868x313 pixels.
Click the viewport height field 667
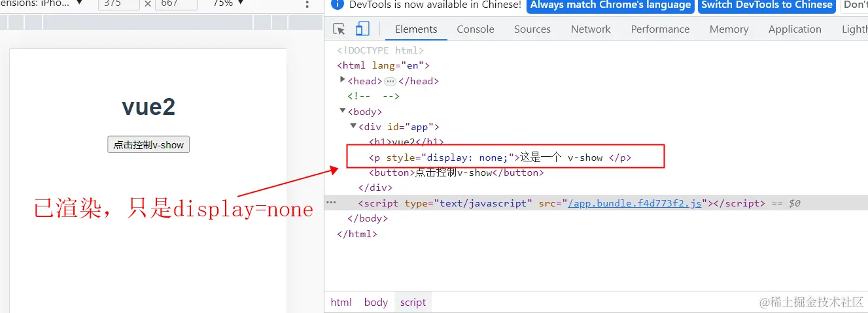coord(176,4)
